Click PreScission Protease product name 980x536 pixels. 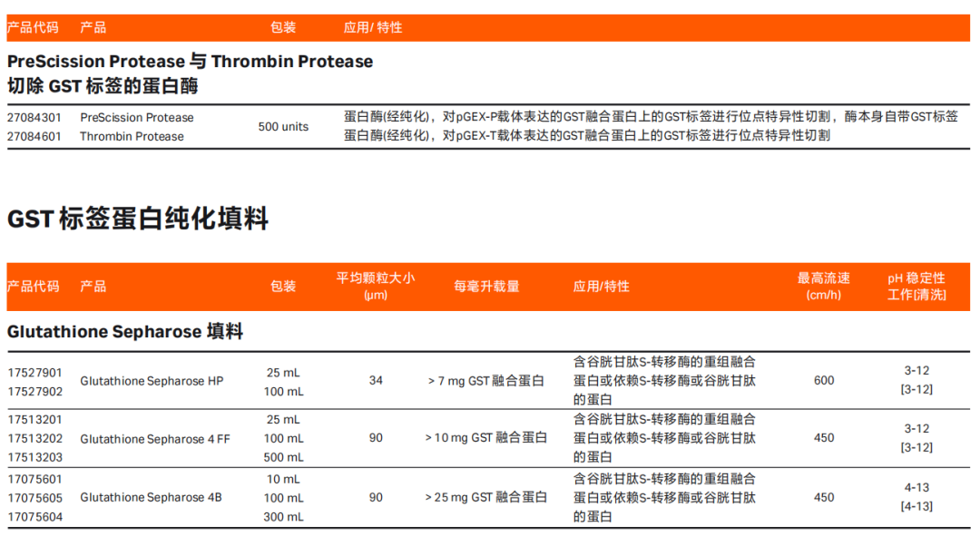tap(137, 117)
